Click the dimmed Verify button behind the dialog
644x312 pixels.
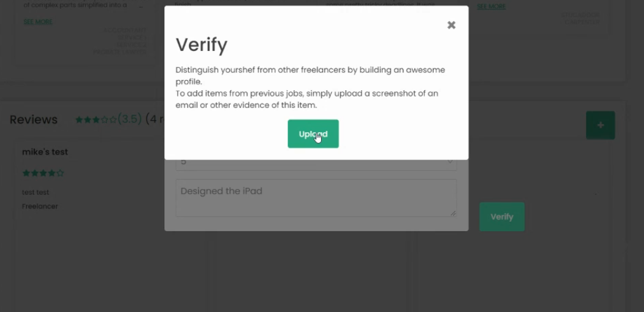[x=502, y=216]
